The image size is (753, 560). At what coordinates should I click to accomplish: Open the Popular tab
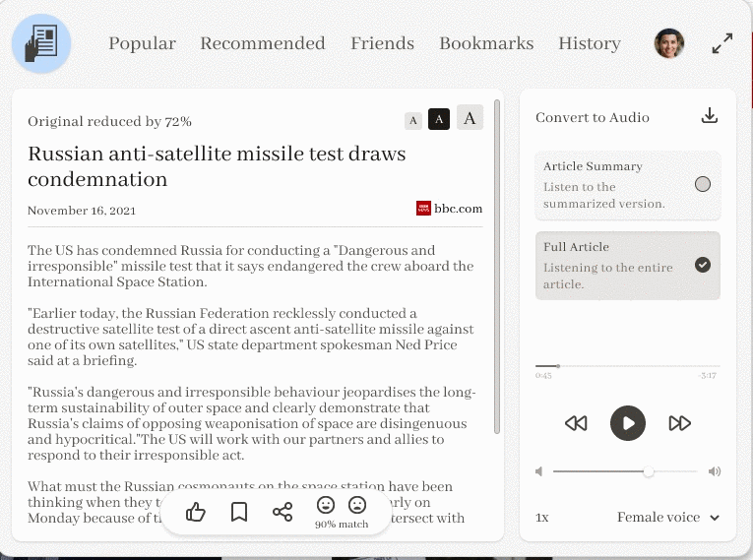[142, 43]
